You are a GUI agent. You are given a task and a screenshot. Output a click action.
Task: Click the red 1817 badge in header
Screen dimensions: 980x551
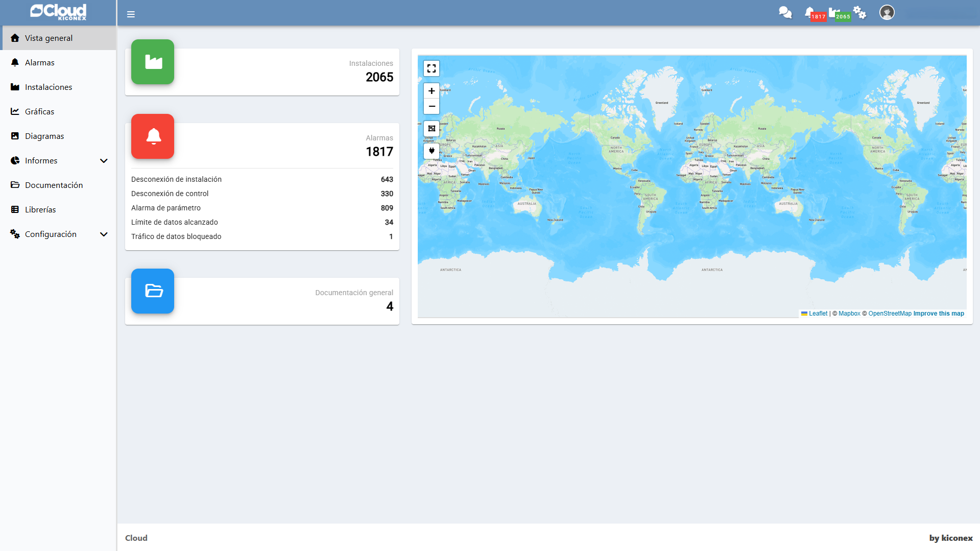[819, 16]
